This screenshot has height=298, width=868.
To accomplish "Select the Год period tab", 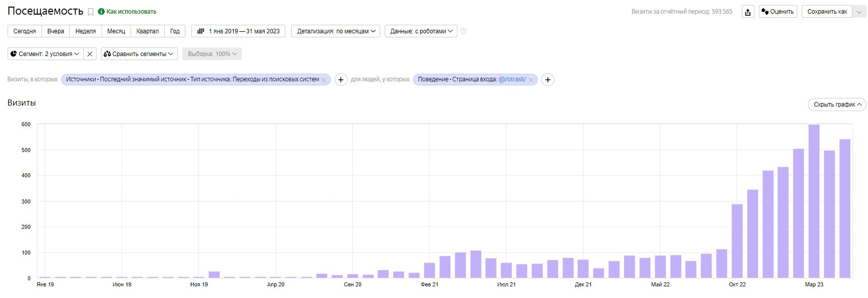I will (x=175, y=31).
